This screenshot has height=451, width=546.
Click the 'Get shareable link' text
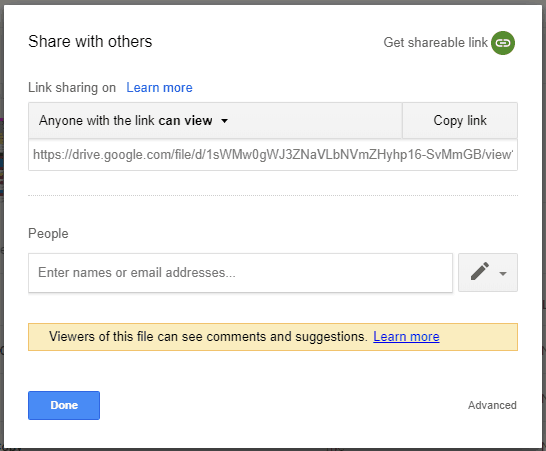(435, 42)
